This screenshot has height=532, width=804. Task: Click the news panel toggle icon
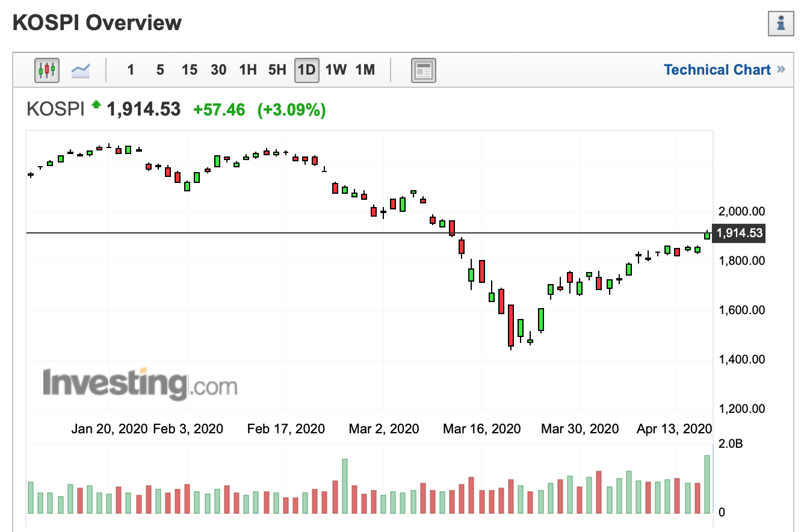point(423,70)
